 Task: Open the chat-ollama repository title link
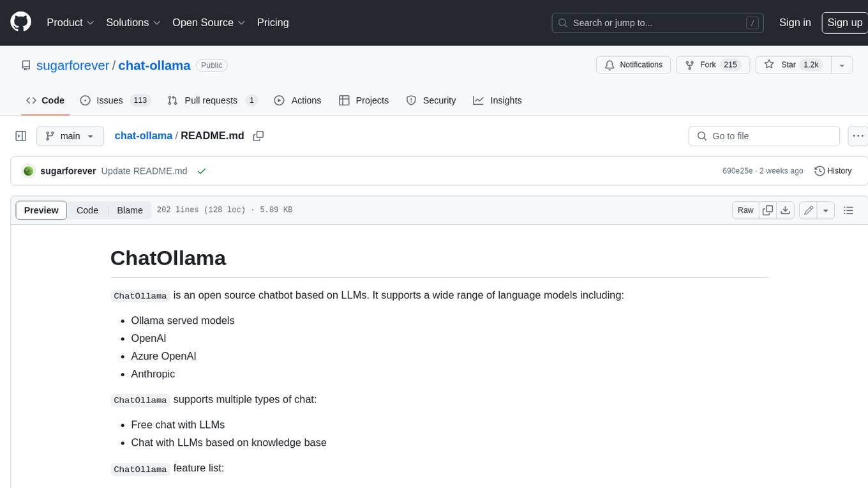(154, 65)
